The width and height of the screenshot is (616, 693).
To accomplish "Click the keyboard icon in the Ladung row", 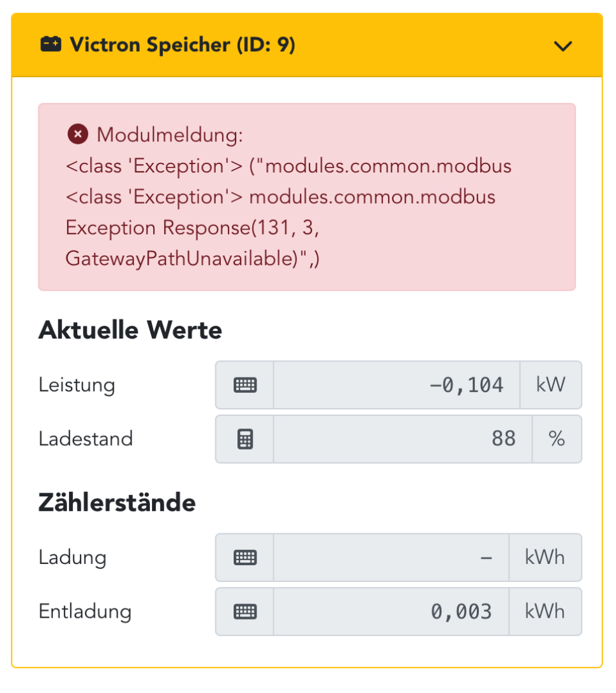I will [244, 558].
